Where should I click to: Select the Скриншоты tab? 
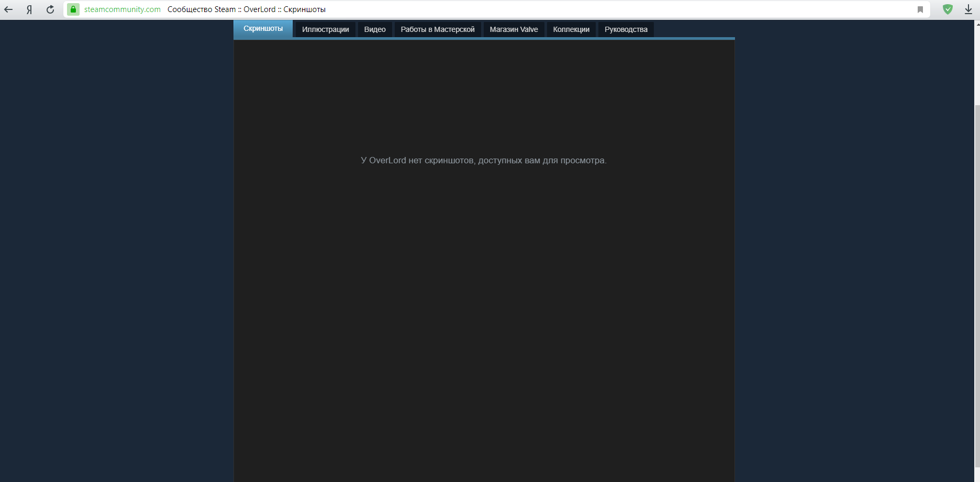click(x=263, y=29)
